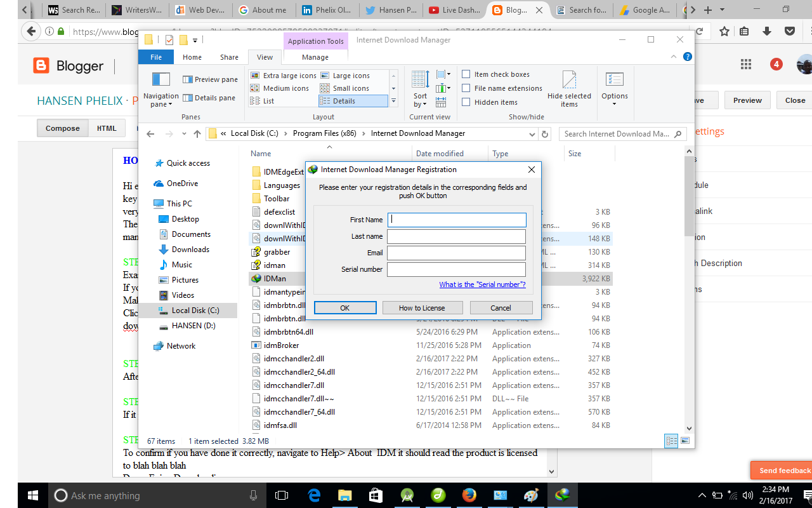
Task: Select the IDMan application file icon
Action: tap(256, 279)
